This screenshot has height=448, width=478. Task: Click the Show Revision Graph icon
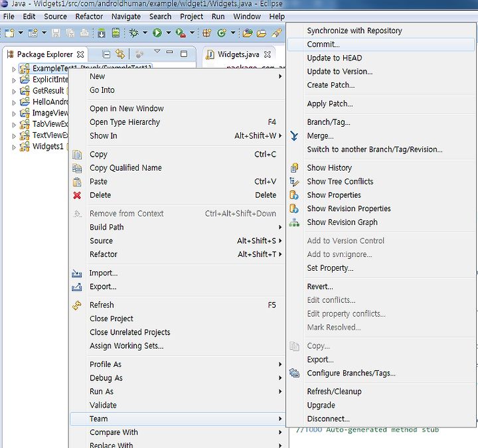294,222
